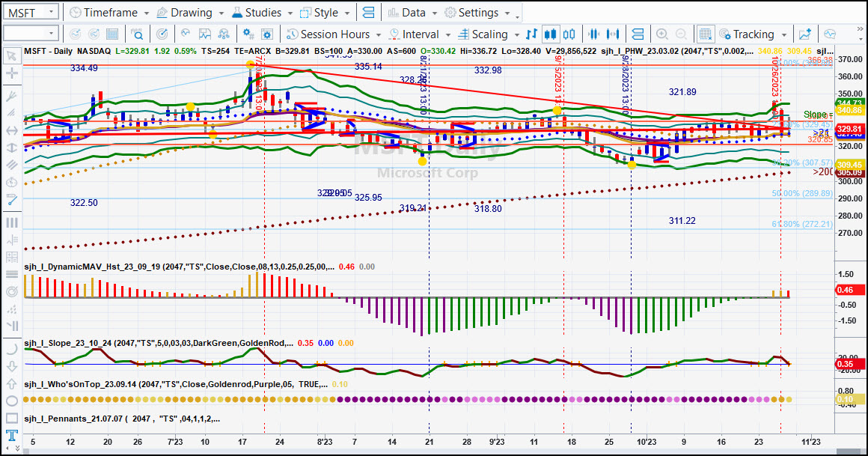Click the decrease bar spacing icon
868x456 pixels.
click(594, 34)
